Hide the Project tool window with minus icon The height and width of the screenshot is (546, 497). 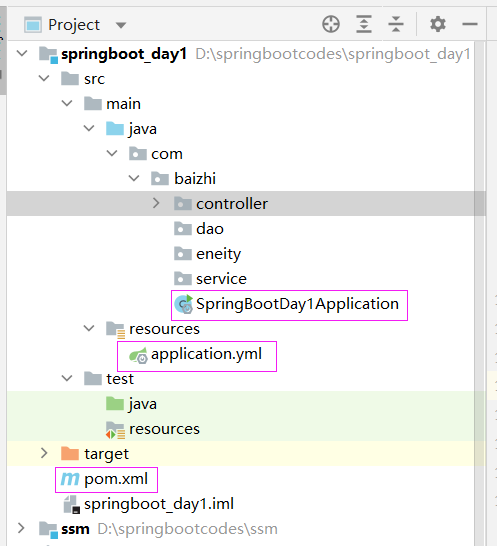(x=470, y=24)
